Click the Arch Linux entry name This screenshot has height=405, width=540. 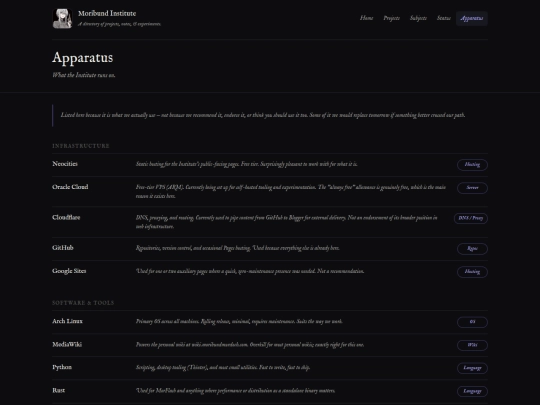point(68,321)
